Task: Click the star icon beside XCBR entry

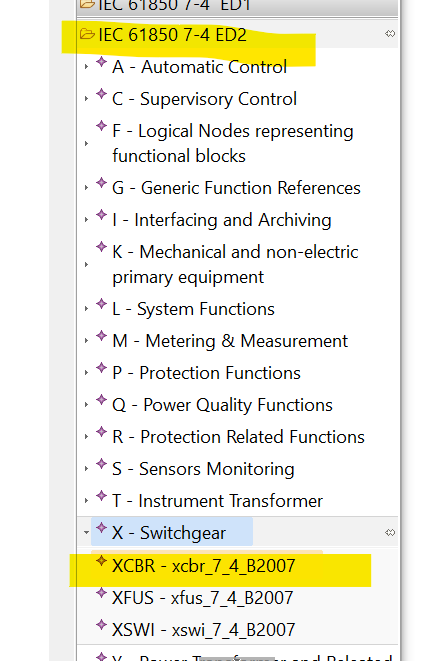Action: pos(101,561)
